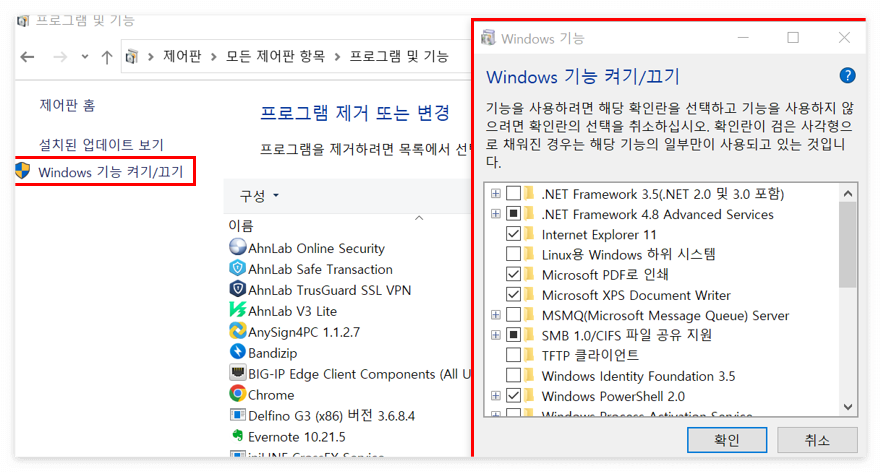Open the 설치된 업데이트 보기 link

(x=101, y=145)
